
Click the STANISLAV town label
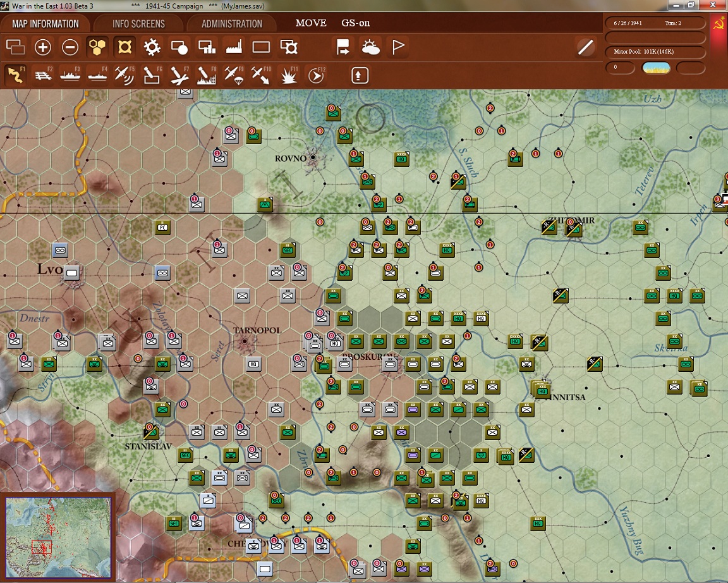click(x=148, y=446)
